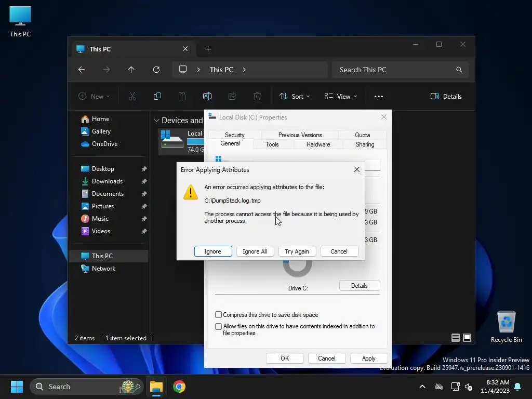Viewport: 532px width, 399px height.
Task: Expand chevron after This PC in address bar
Action: pos(244,70)
